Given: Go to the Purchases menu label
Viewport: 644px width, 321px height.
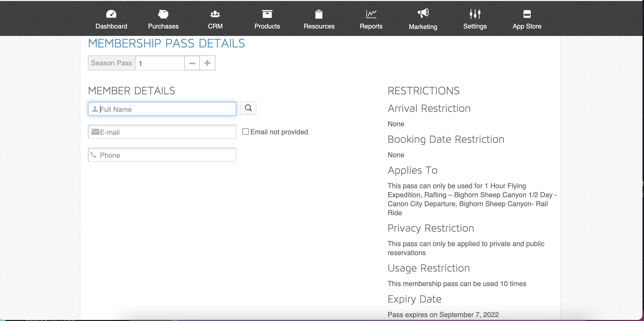Looking at the screenshot, I should [163, 26].
